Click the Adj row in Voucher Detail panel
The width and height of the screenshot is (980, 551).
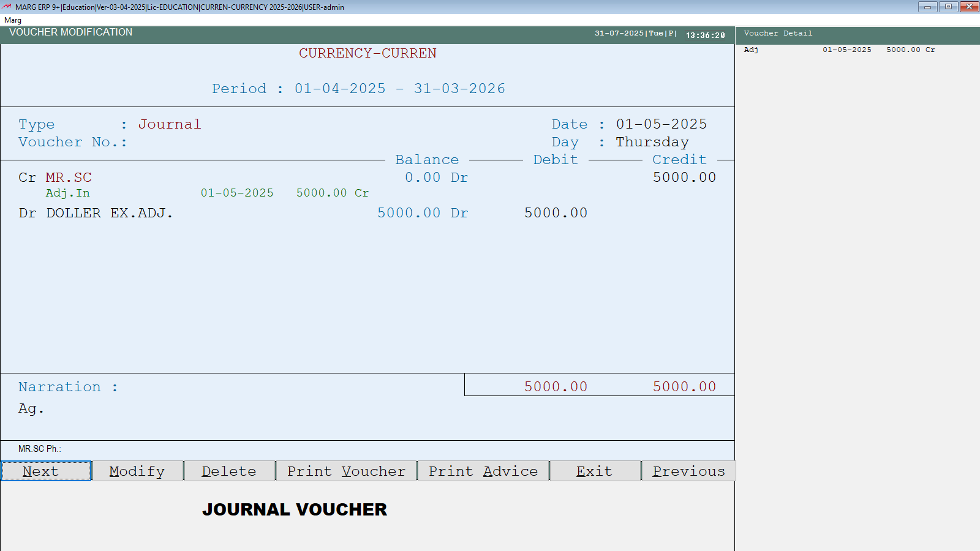click(839, 50)
